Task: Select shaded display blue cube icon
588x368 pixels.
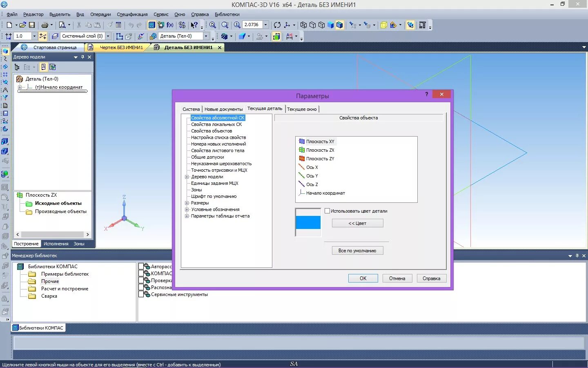Action: (330, 25)
